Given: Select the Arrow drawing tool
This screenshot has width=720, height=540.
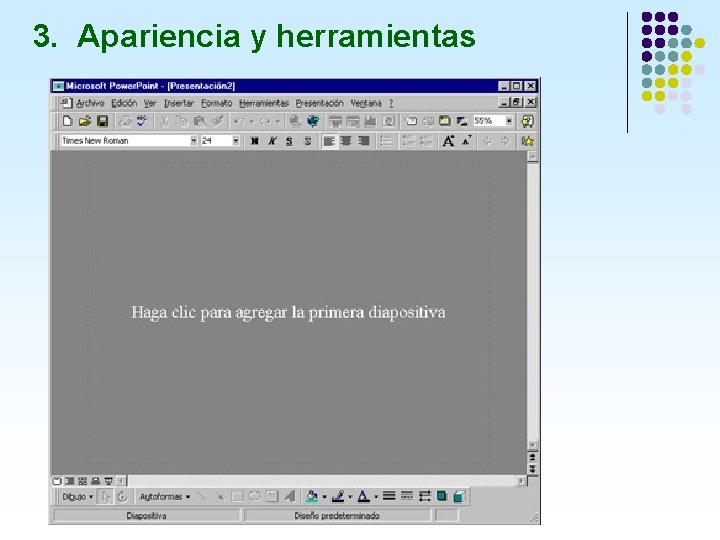Looking at the screenshot, I should tap(219, 496).
